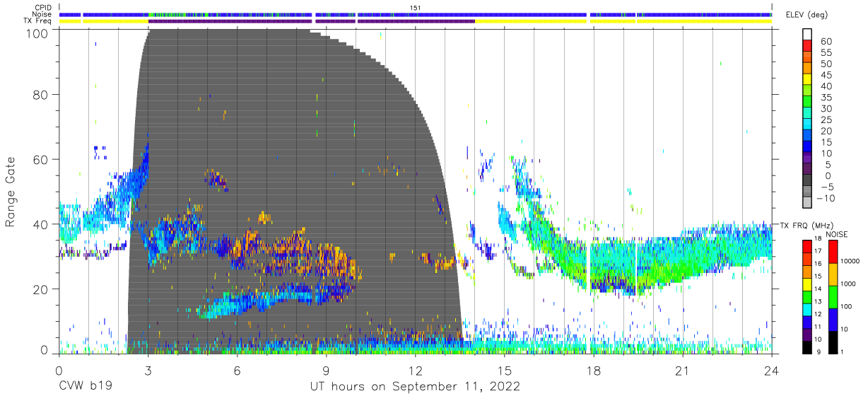The image size is (868, 401).
Task: Click the UT hour "6" tick label
Action: pyautogui.click(x=237, y=370)
